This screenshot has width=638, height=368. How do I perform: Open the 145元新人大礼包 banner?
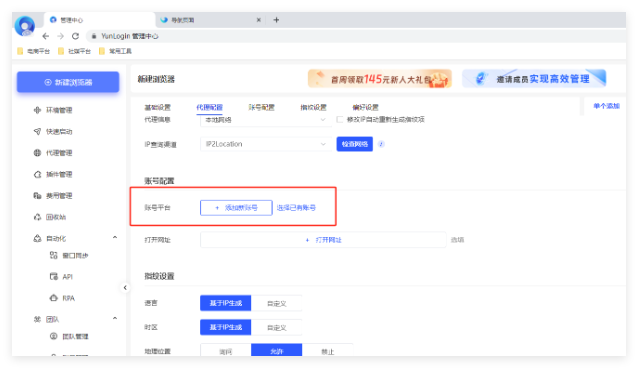[380, 79]
